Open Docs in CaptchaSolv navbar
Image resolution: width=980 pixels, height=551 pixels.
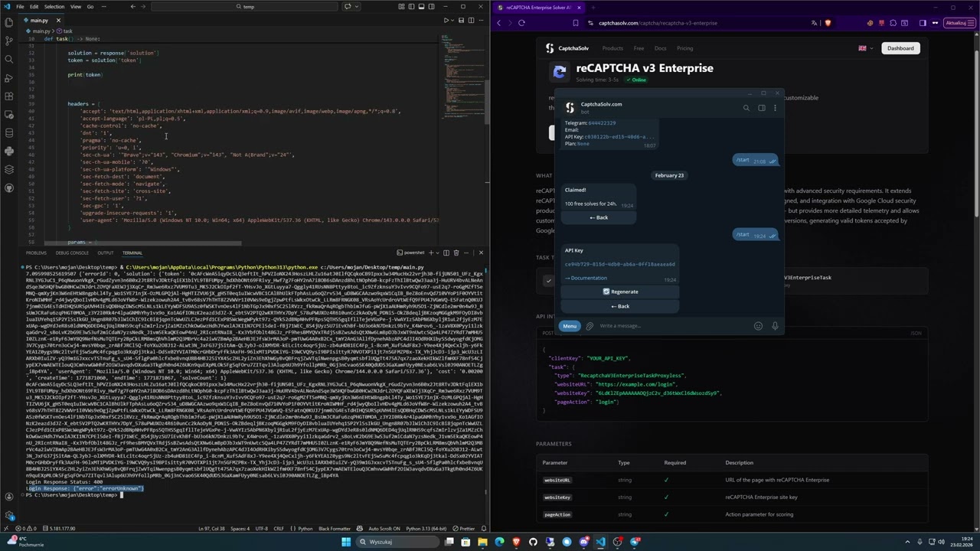tap(660, 48)
